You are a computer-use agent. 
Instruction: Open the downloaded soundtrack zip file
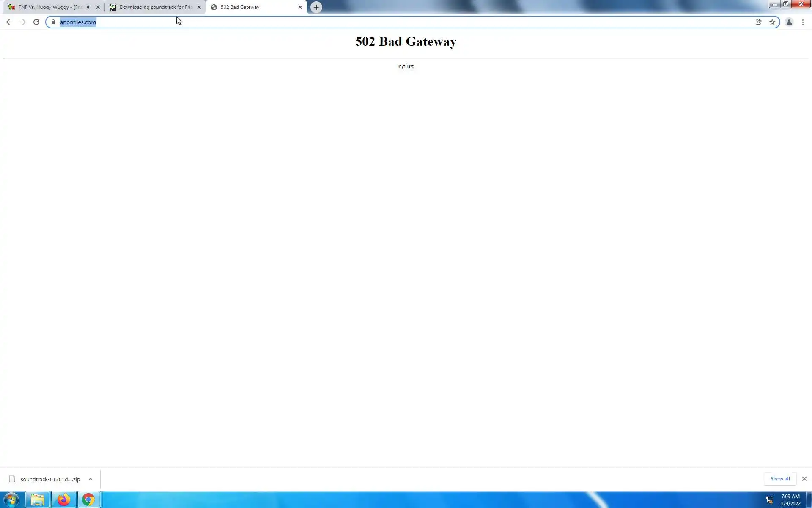(x=50, y=479)
